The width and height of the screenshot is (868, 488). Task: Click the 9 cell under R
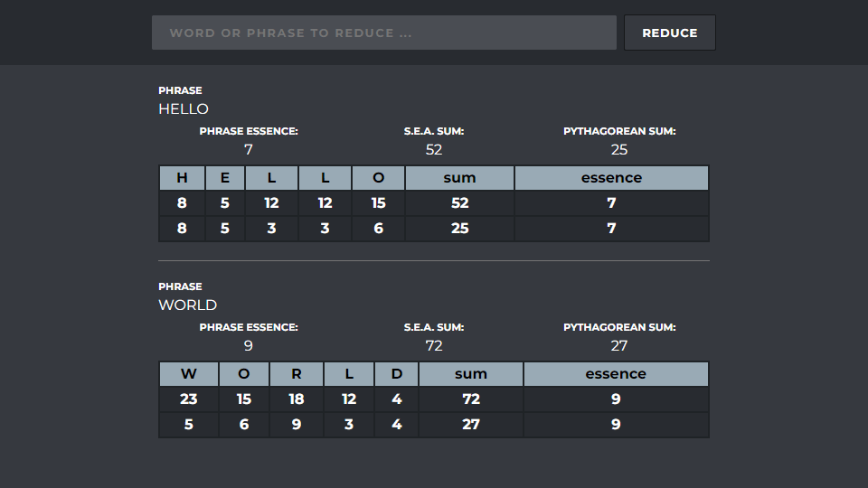click(x=297, y=425)
